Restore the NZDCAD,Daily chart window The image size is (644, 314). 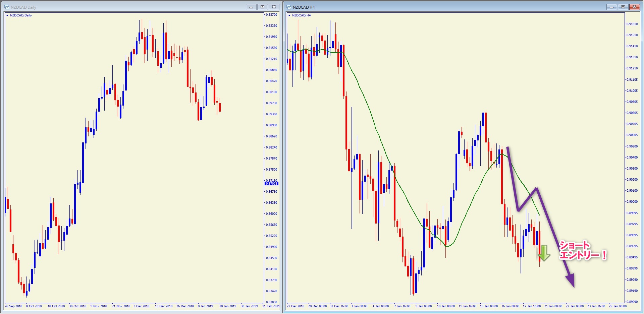click(x=263, y=7)
